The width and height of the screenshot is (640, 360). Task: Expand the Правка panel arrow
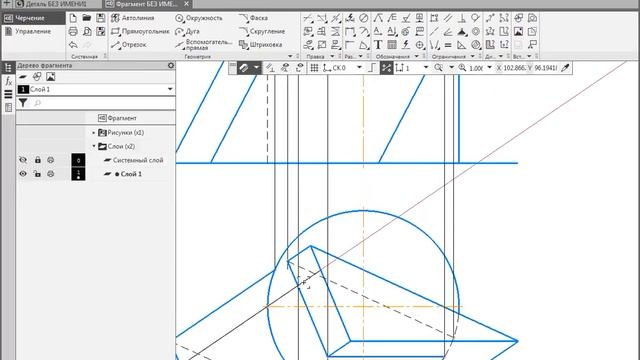pos(332,56)
